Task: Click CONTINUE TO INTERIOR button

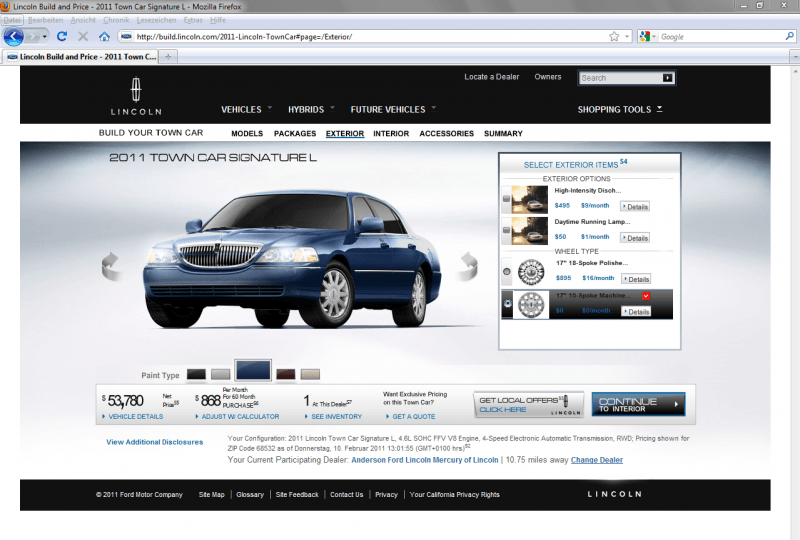Action: [638, 404]
